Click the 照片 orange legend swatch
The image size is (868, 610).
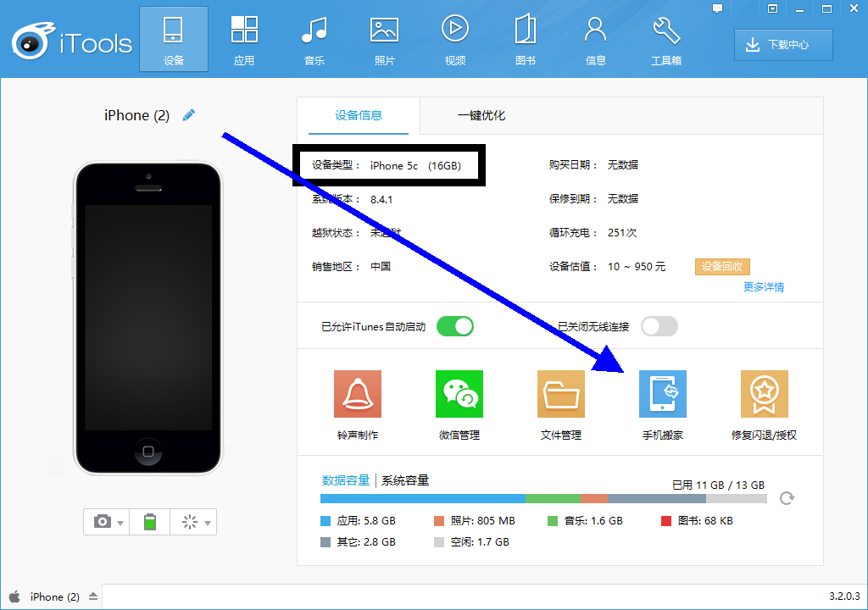click(439, 521)
